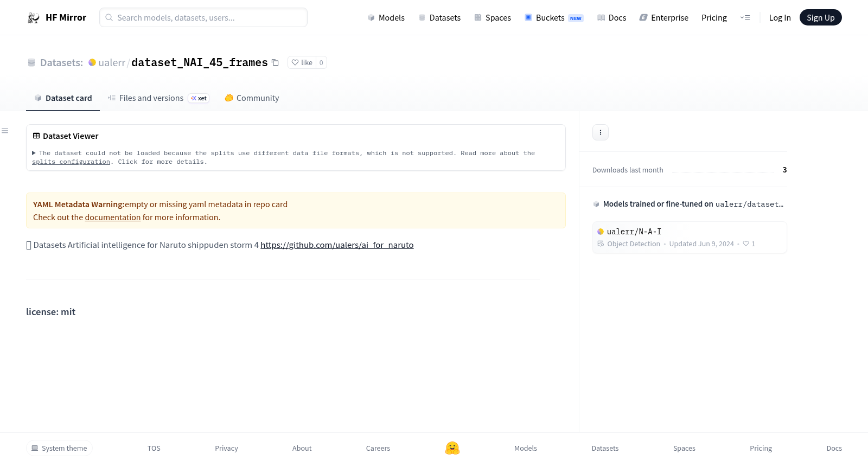Go to Models in the top navigation
Viewport: 868px width, 467px height.
point(386,18)
